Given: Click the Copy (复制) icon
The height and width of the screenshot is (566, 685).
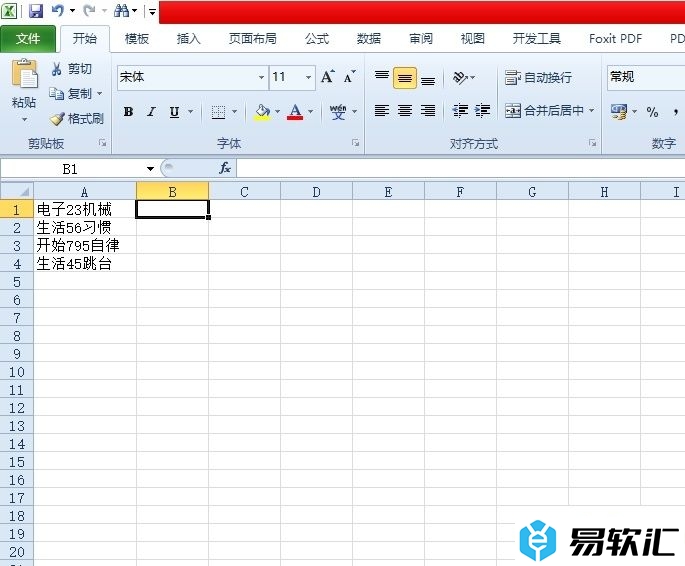Looking at the screenshot, I should tap(57, 93).
